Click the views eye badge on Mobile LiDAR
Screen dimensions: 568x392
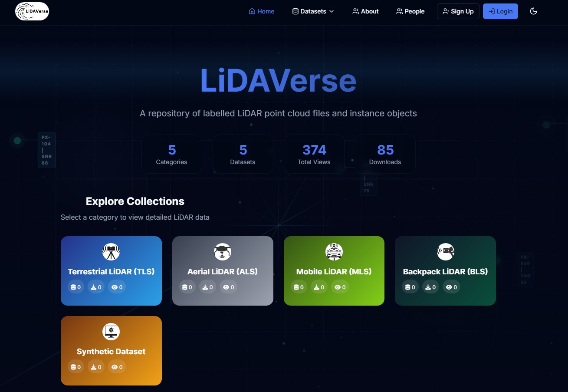point(340,287)
